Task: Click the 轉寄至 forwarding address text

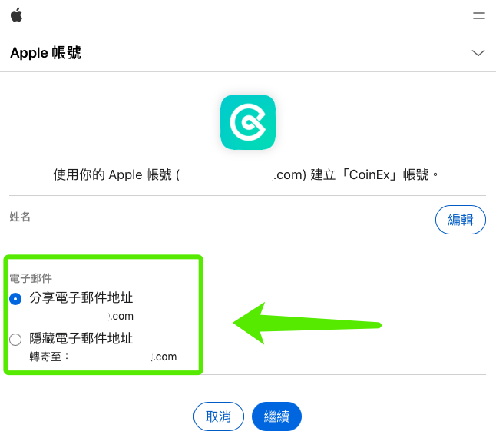Action: click(x=103, y=357)
